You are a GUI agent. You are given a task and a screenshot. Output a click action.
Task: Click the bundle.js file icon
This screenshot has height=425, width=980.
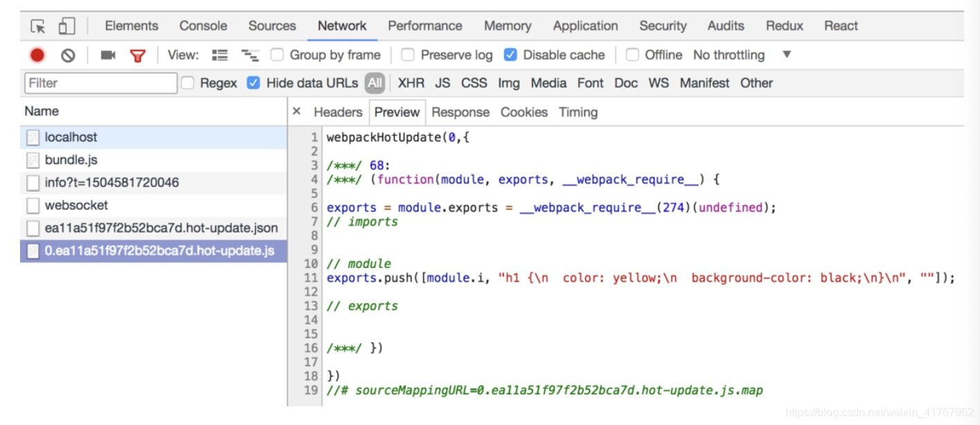(33, 160)
